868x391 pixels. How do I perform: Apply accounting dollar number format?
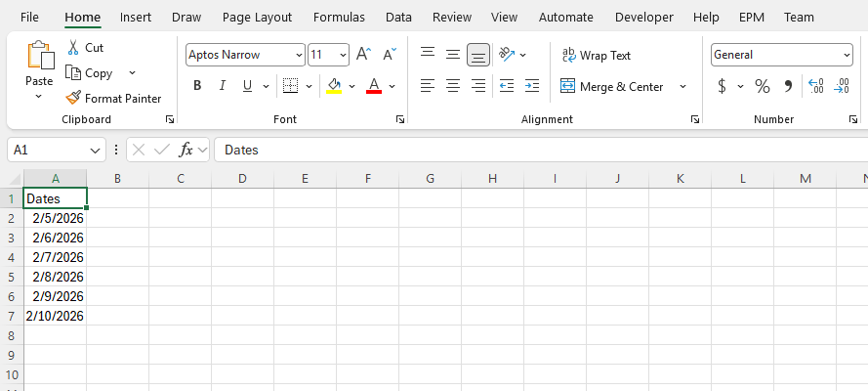pos(722,86)
